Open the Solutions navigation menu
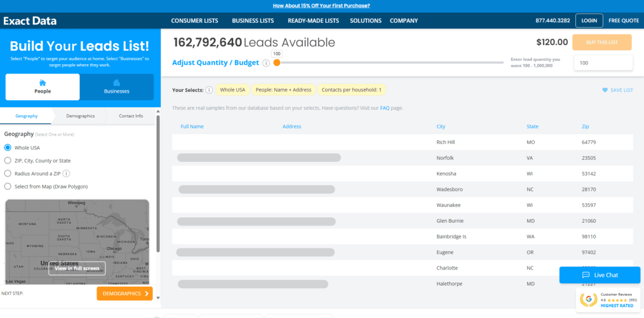644x318 pixels. click(x=365, y=21)
